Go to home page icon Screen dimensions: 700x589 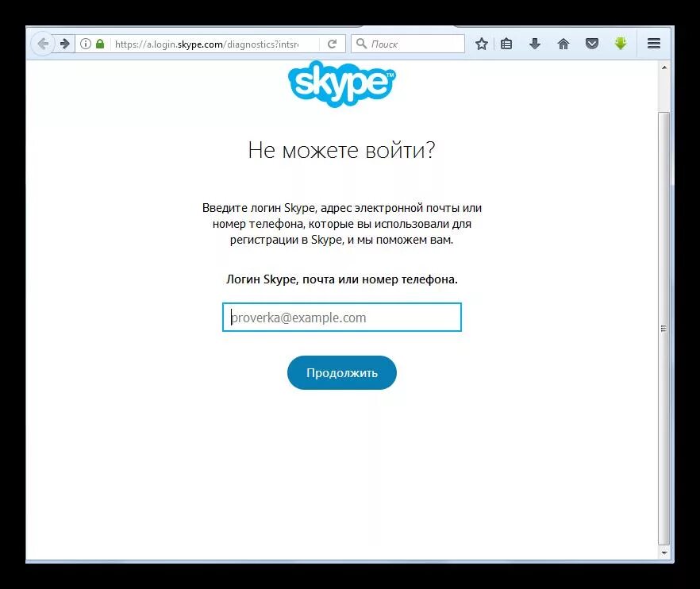[x=563, y=44]
